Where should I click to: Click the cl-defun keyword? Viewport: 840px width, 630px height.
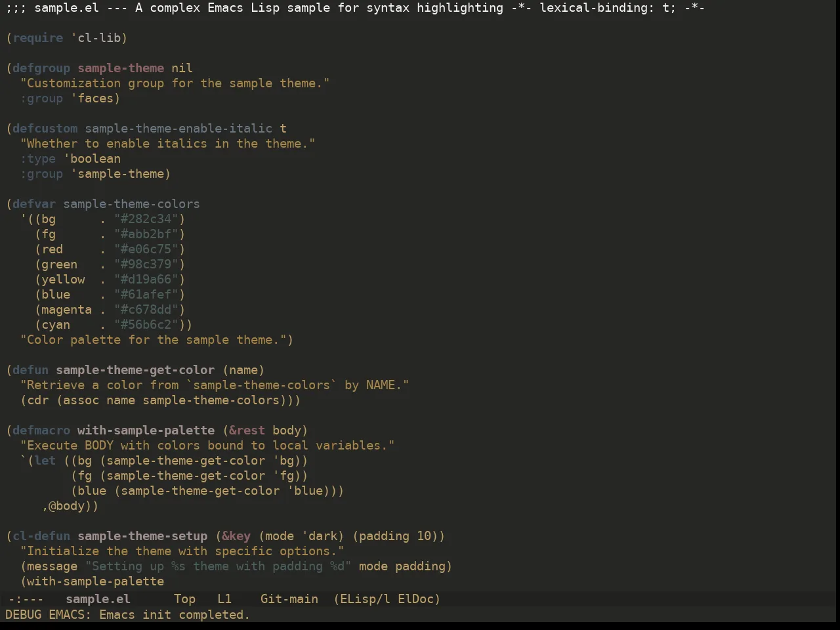click(x=41, y=536)
